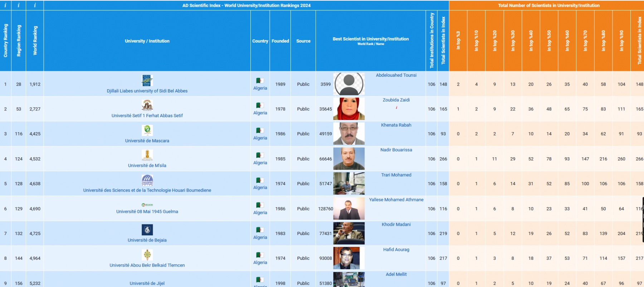Click Algeria flag in Houari Boumediene row
The width and height of the screenshot is (644, 287).
(260, 180)
